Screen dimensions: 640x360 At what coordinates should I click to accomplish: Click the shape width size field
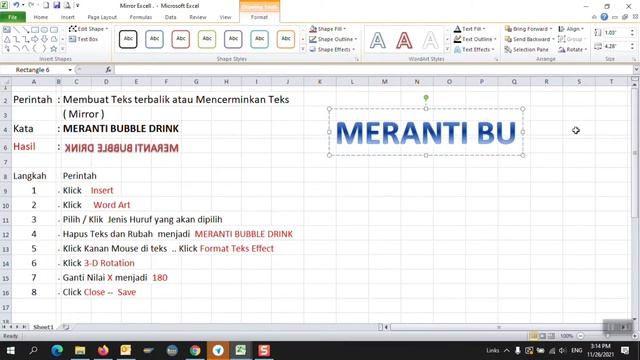click(x=616, y=47)
